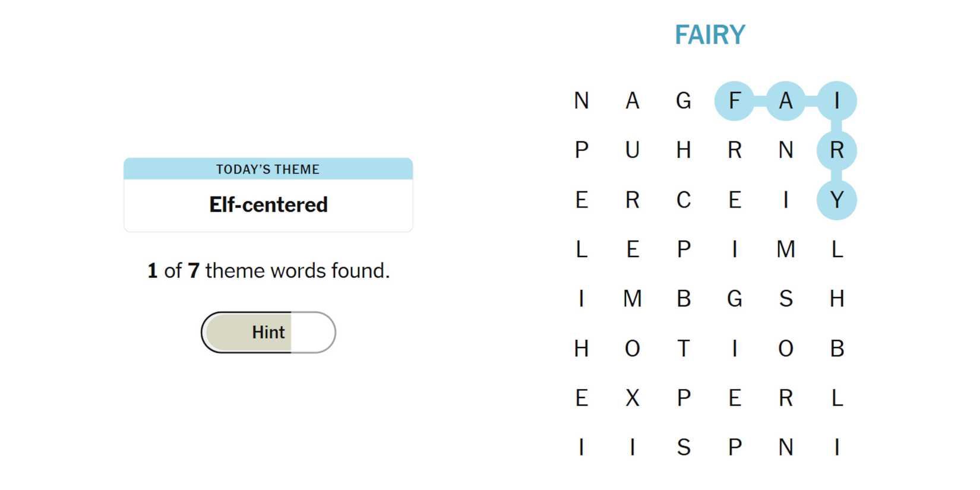Select the N in the top-left corner
Screen dimensions: 980x490
coord(581,101)
